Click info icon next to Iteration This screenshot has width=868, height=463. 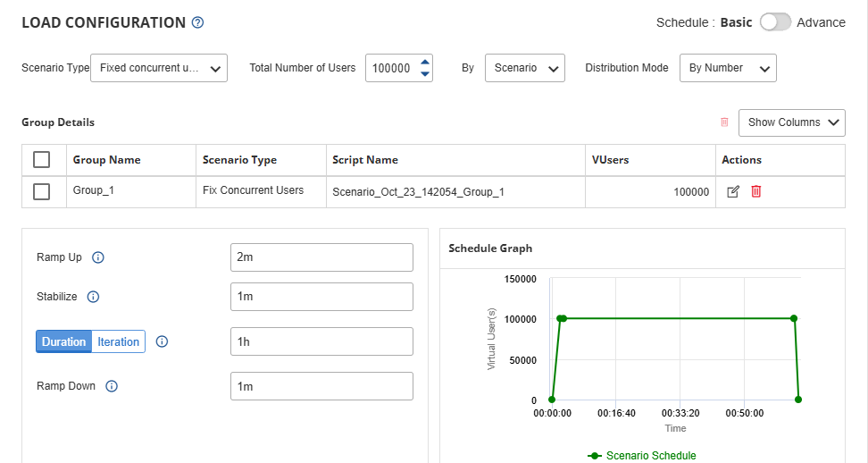pyautogui.click(x=162, y=341)
